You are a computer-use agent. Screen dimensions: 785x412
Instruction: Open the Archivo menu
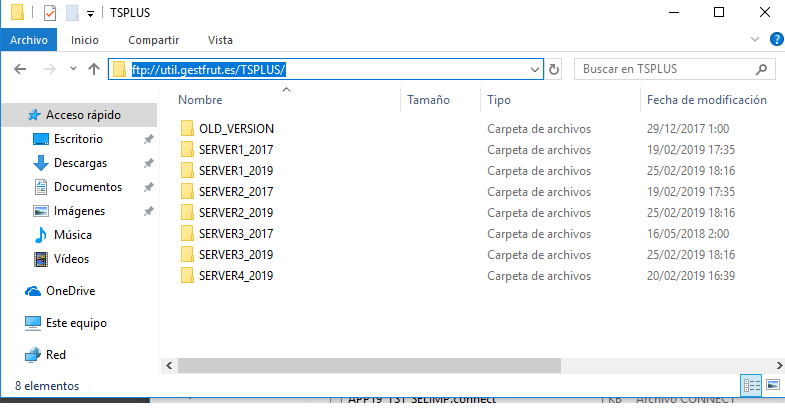pos(29,40)
